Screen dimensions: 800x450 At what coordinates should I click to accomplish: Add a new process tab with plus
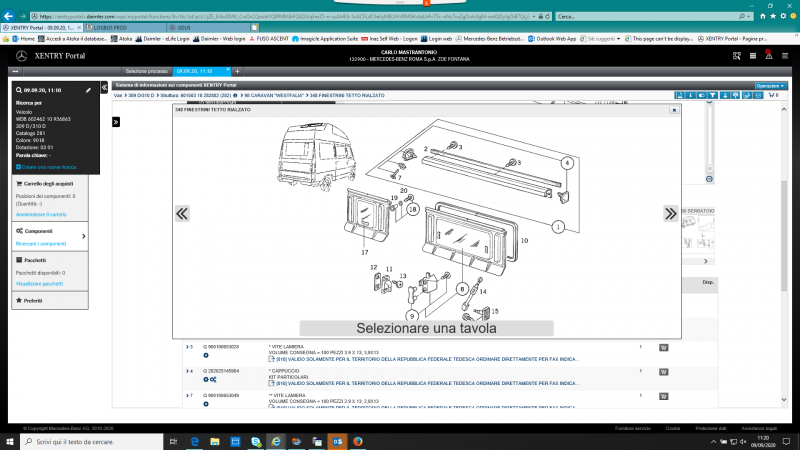(x=237, y=71)
